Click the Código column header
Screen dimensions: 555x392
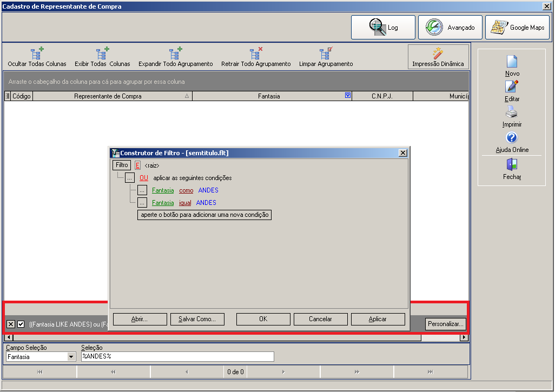[22, 96]
